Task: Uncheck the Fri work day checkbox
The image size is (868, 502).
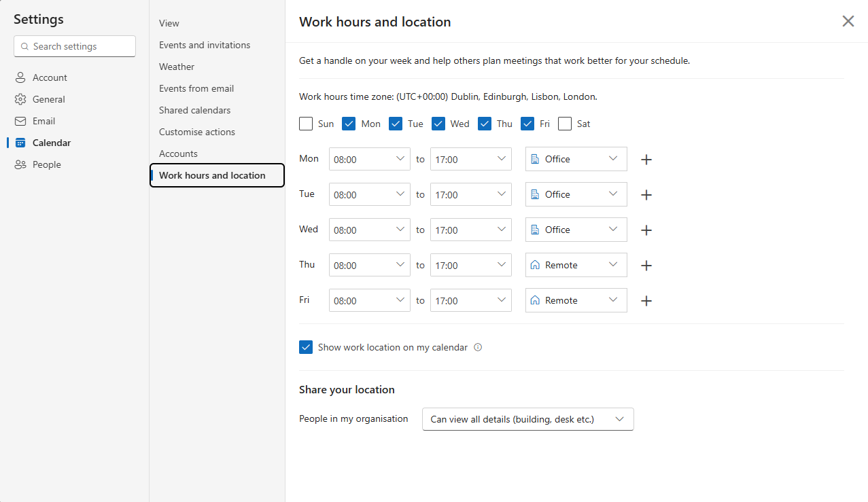Action: click(527, 124)
